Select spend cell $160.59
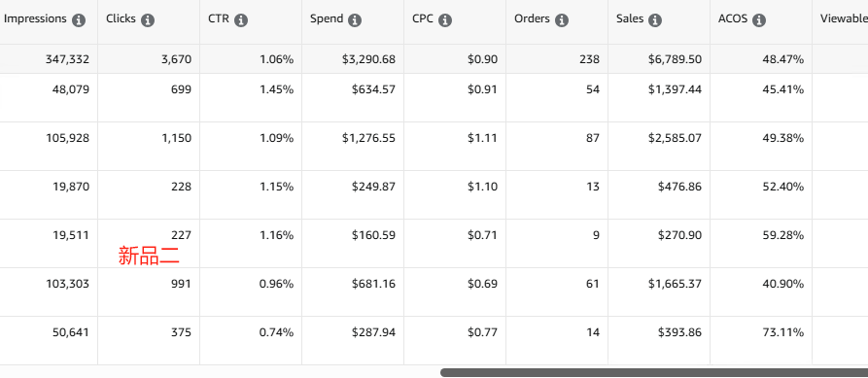Image resolution: width=868 pixels, height=378 pixels. (373, 235)
